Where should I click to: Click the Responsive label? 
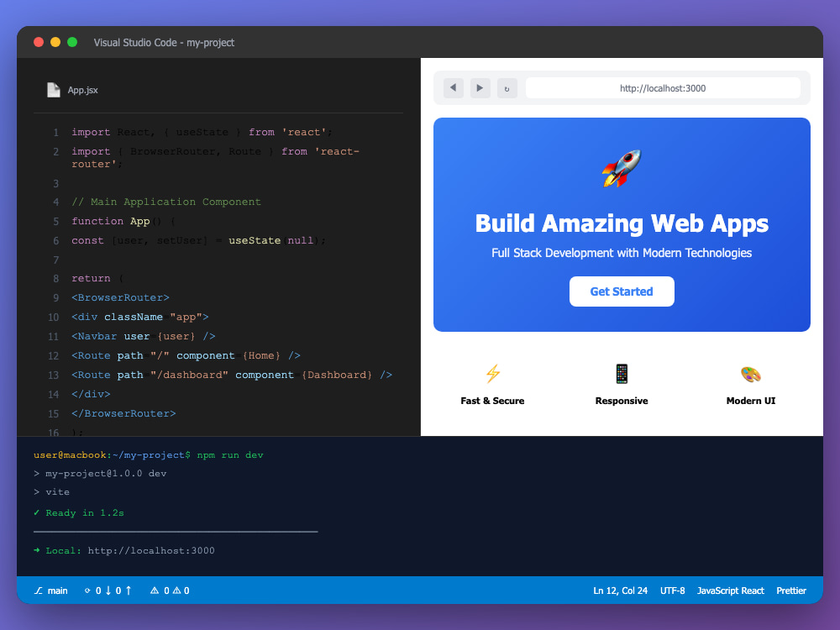[622, 401]
